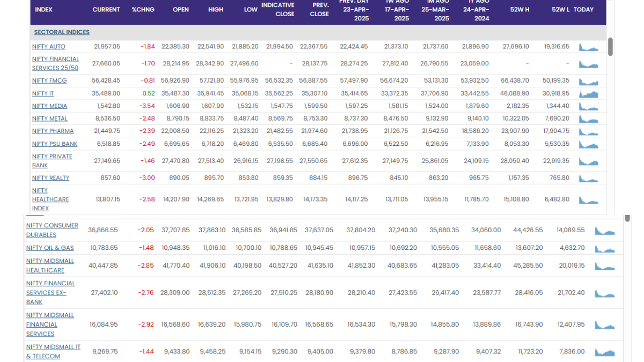644x362 pixels.
Task: Click the 52W L column header
Action: 560,10
